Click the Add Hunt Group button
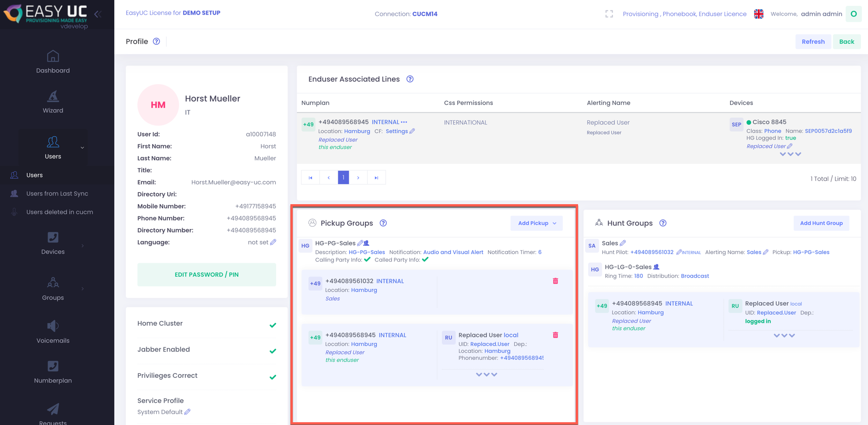 (x=821, y=223)
